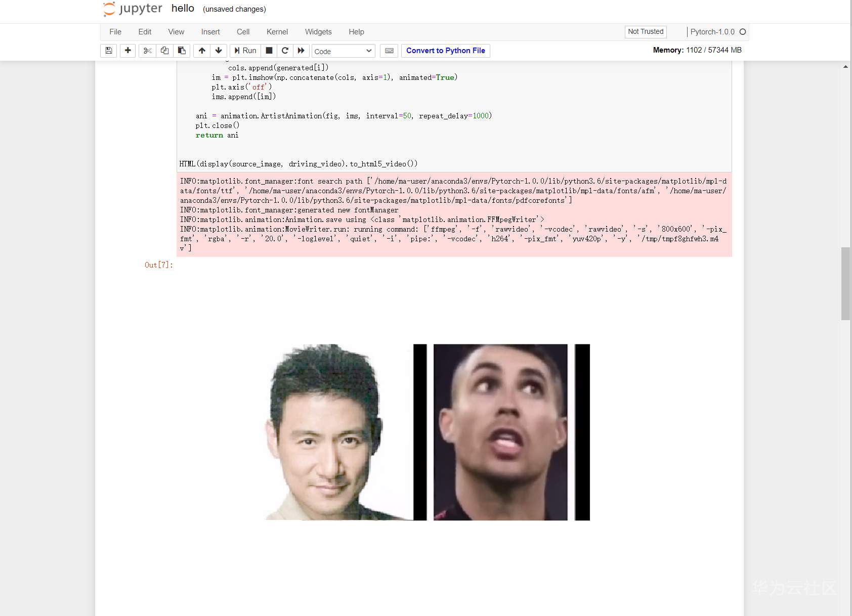Copy the selected cell
The height and width of the screenshot is (616, 852).
164,50
